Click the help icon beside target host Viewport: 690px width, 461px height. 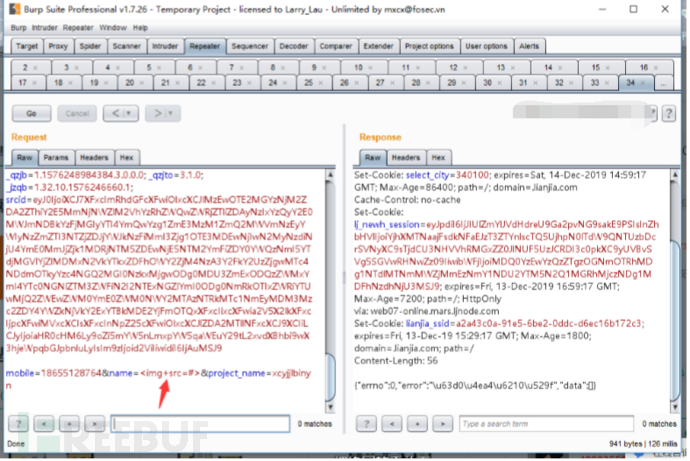click(x=668, y=113)
